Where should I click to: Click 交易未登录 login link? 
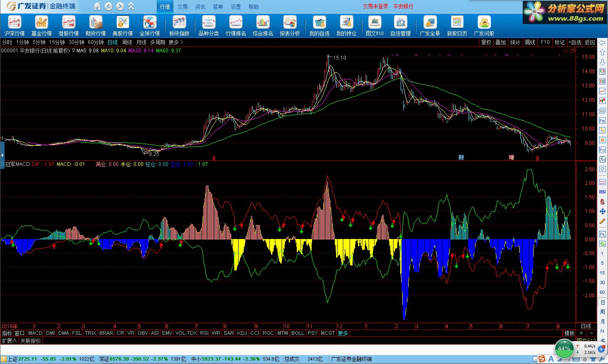375,6
